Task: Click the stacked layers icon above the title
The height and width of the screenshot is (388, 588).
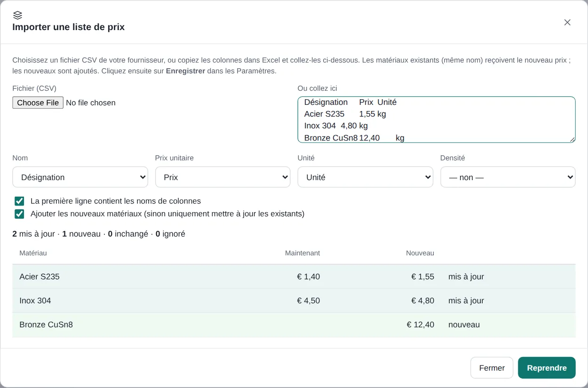Action: pyautogui.click(x=17, y=15)
